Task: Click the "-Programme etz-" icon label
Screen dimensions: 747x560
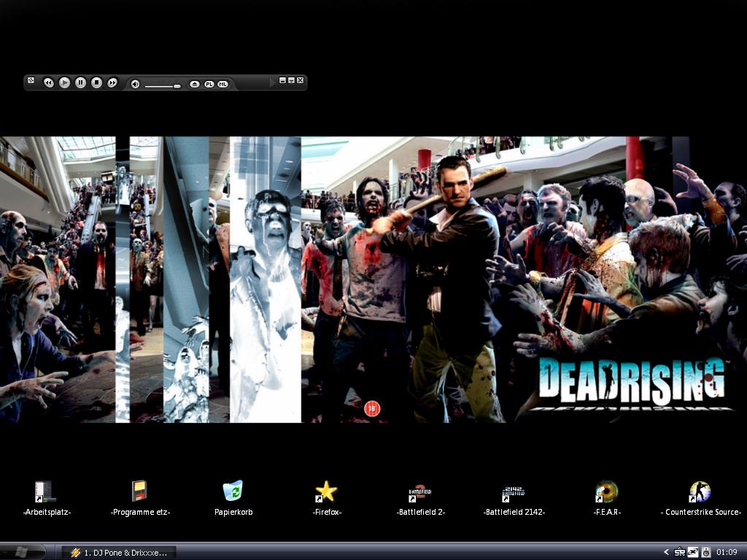Action: pos(140,513)
